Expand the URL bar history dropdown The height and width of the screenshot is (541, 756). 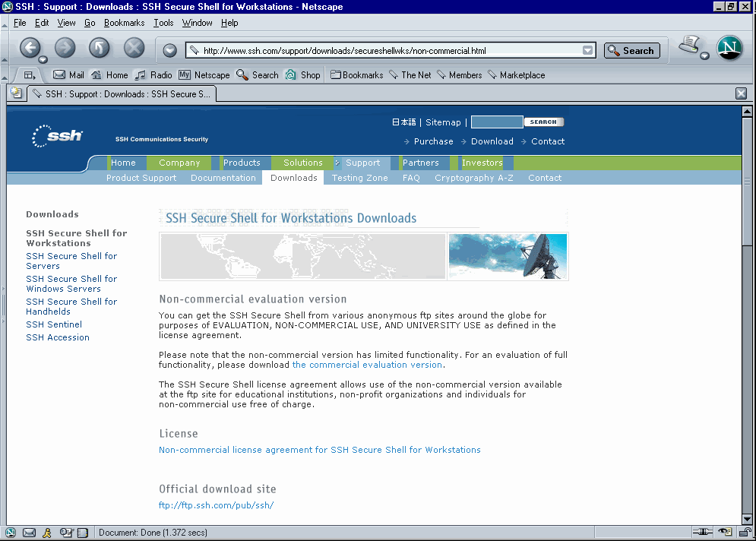coord(587,51)
